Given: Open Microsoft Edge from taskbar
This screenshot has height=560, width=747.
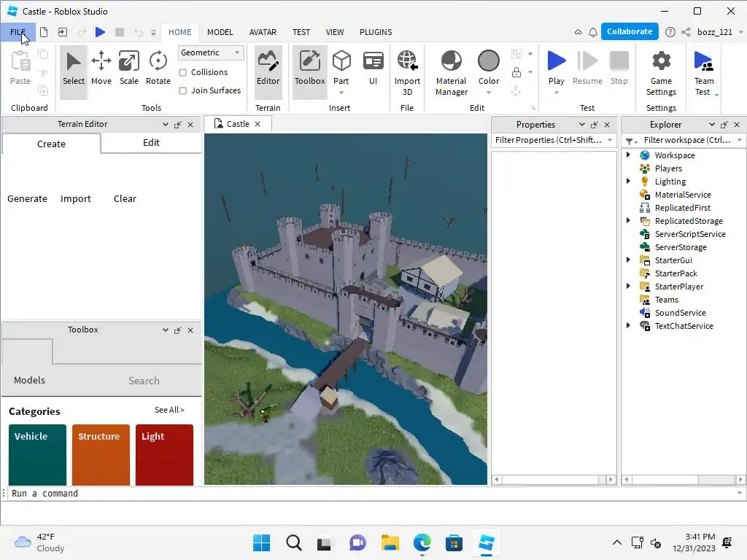Looking at the screenshot, I should point(422,542).
